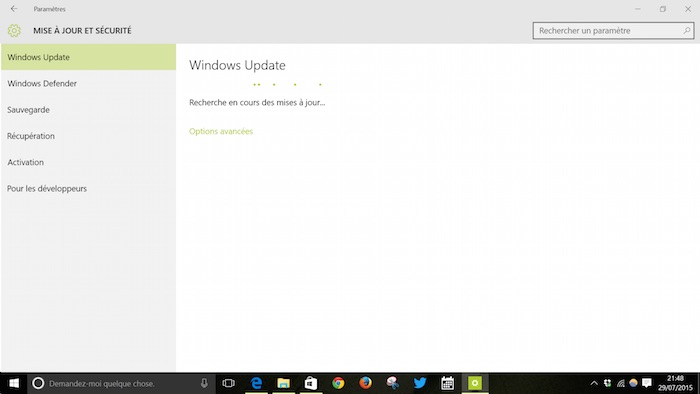The width and height of the screenshot is (700, 394).
Task: Minimize the Paramètres window
Action: (x=638, y=9)
